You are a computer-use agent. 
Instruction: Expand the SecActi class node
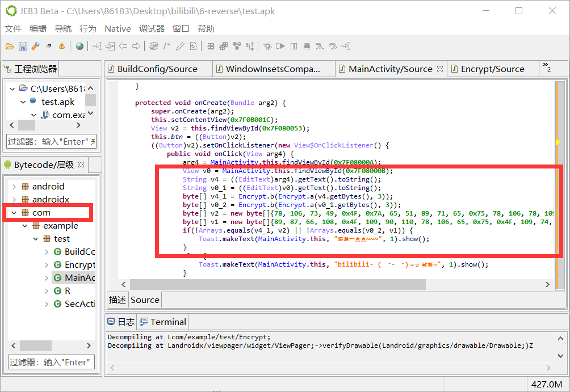click(x=47, y=305)
